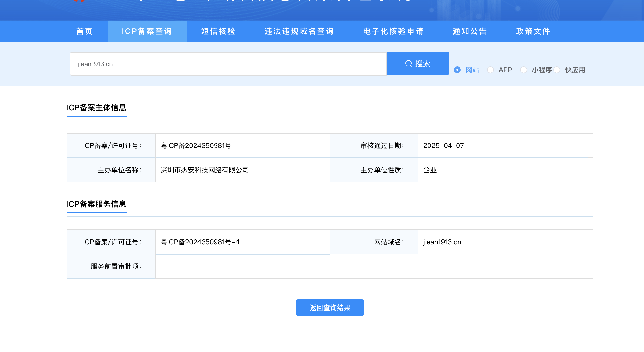Click company name 深圳市杰安科技网络有限公司

(205, 170)
